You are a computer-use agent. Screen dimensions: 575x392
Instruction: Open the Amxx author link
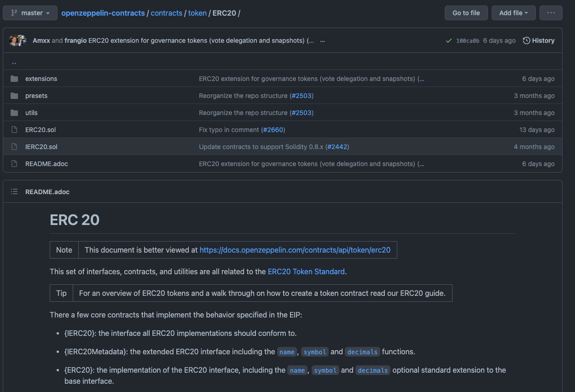[41, 40]
